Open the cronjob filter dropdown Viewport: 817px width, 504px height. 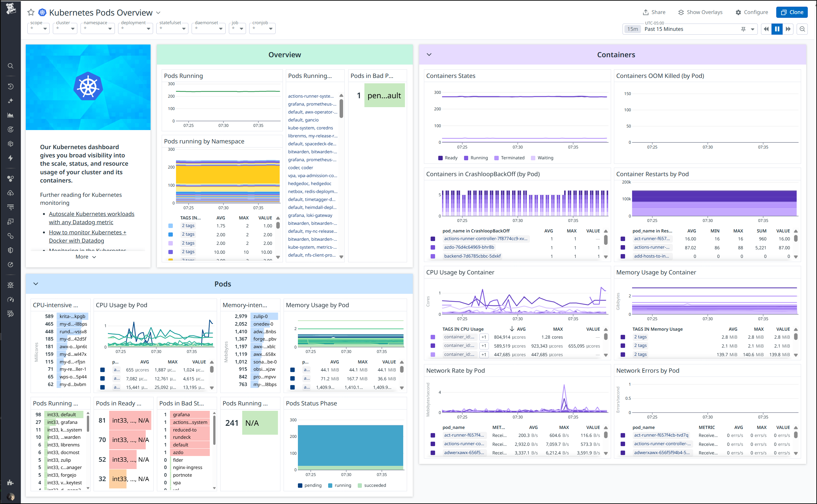coord(263,28)
